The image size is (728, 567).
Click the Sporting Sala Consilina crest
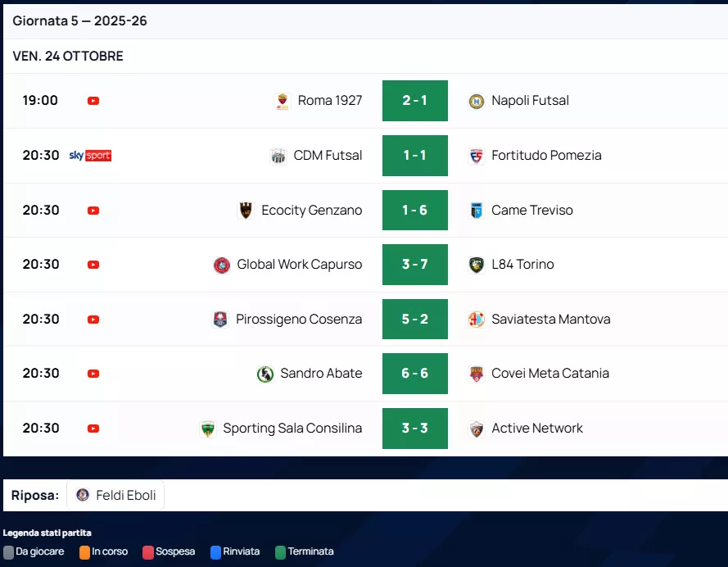[x=208, y=429]
